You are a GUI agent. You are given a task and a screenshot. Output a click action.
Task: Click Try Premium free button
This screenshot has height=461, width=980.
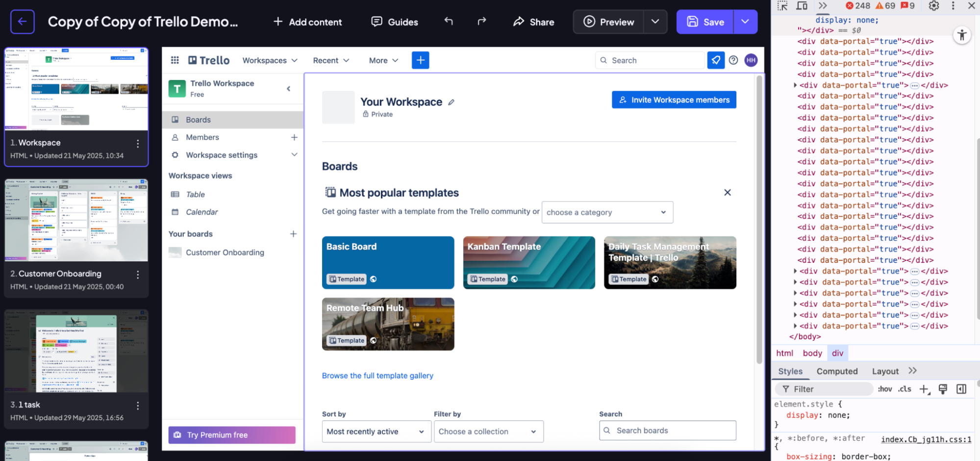click(232, 435)
